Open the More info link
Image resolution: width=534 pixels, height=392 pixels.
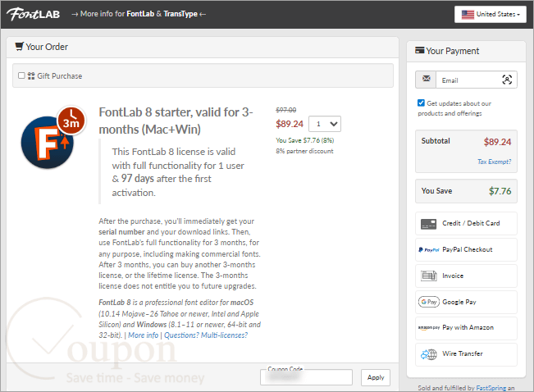click(x=143, y=335)
